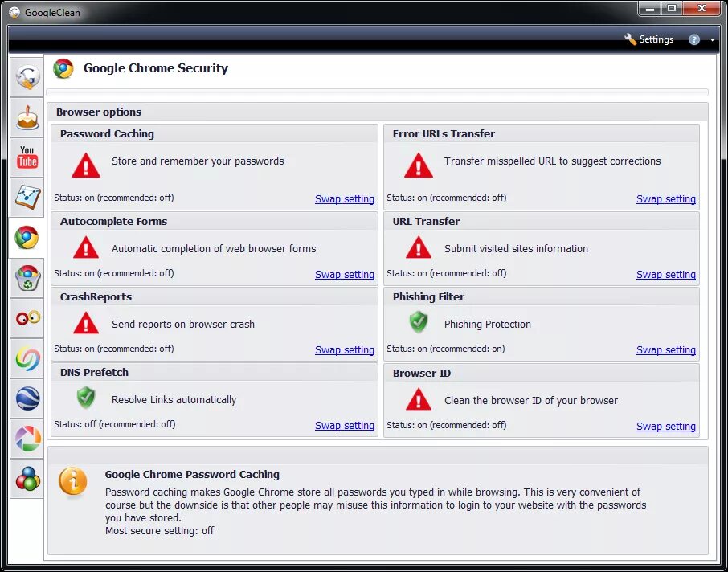Click Swap setting for Browser ID
Image resolution: width=728 pixels, height=572 pixels.
pos(666,426)
